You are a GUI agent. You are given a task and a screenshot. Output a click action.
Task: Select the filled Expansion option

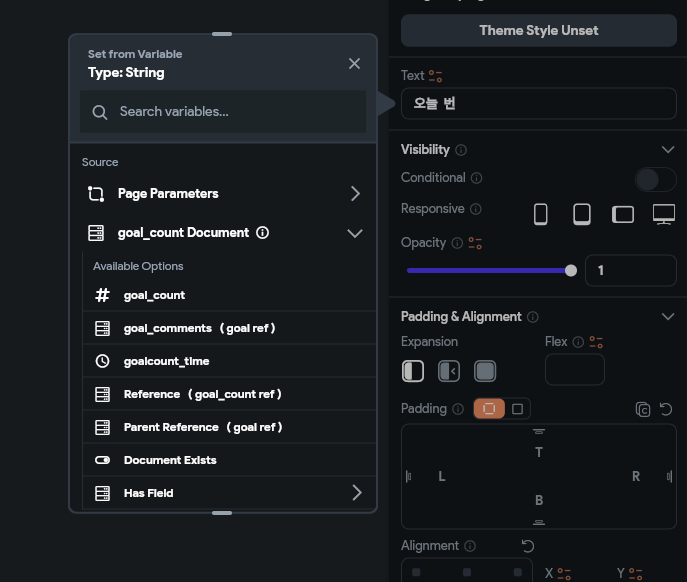coord(485,371)
